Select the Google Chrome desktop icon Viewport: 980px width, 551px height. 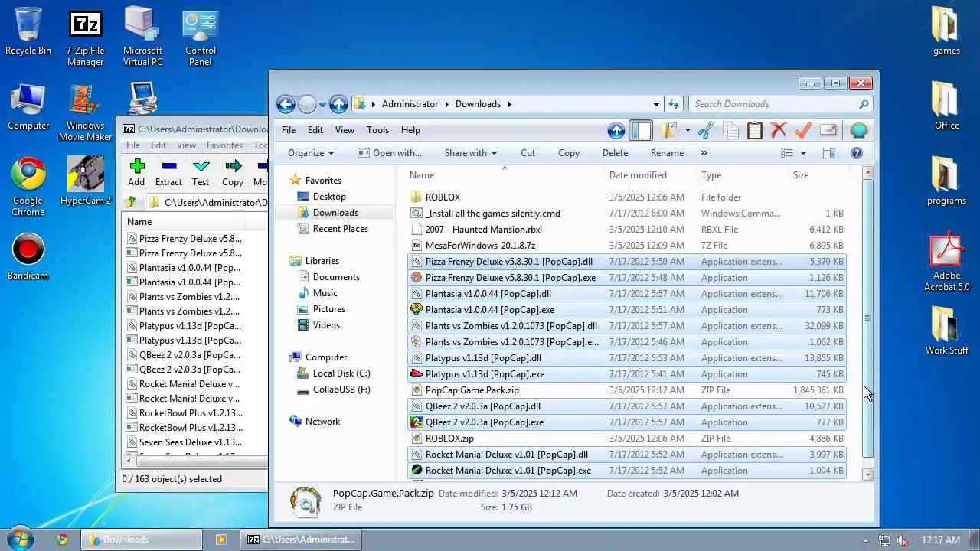click(28, 187)
